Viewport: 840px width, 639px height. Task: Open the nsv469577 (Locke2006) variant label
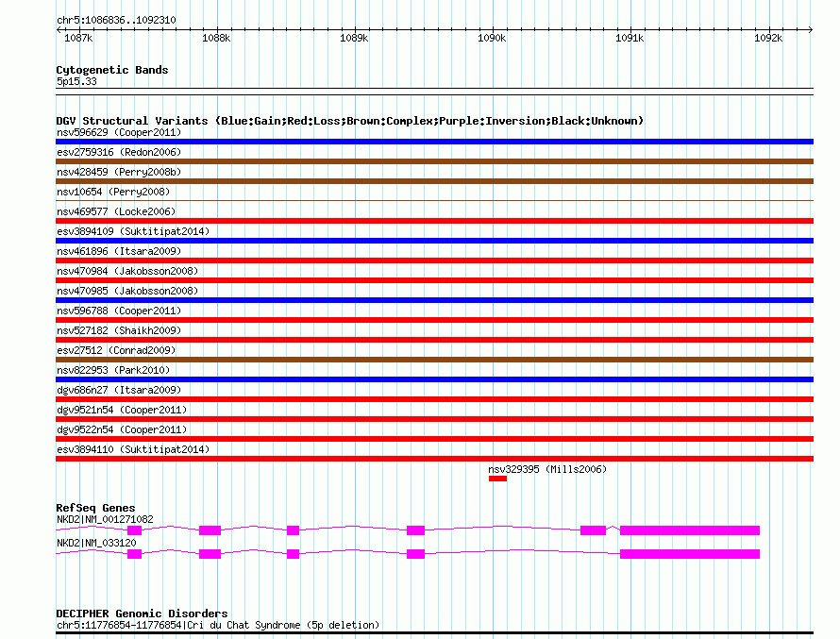(115, 211)
